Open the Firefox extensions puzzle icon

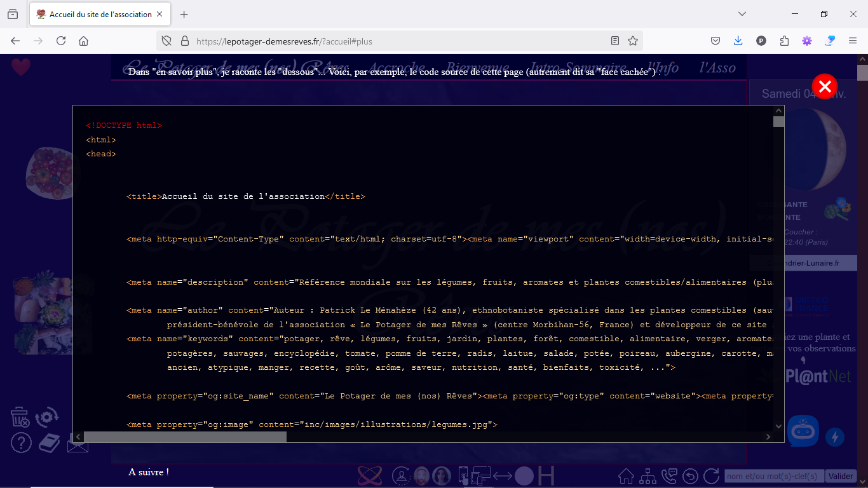784,41
